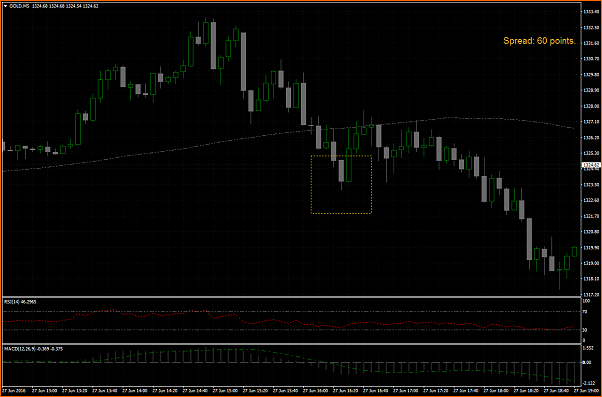This screenshot has height=397, width=602.
Task: Click the MACD scale value 1.552
Action: [588, 348]
